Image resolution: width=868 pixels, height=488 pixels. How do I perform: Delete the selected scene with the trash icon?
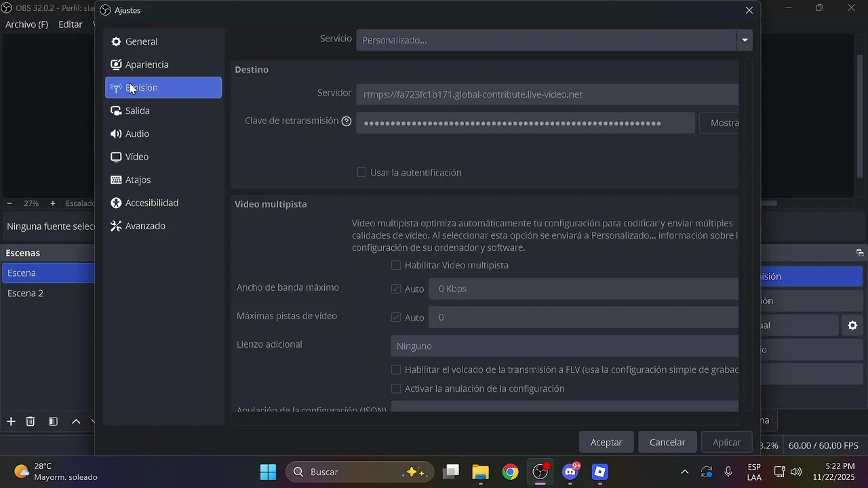(31, 422)
